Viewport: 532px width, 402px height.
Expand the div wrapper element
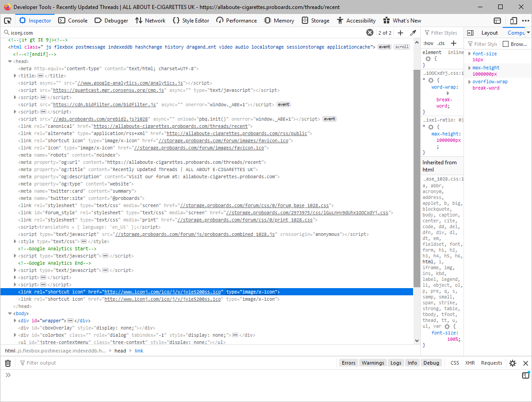click(x=15, y=321)
